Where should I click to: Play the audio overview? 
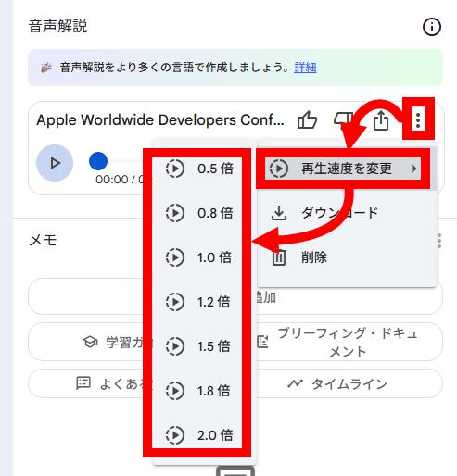[55, 163]
